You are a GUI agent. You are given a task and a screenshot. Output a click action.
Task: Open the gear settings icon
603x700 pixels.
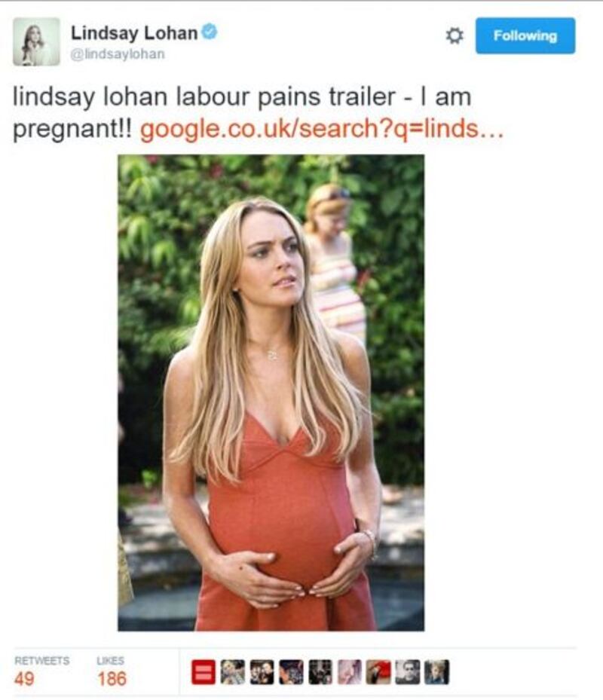click(x=455, y=35)
